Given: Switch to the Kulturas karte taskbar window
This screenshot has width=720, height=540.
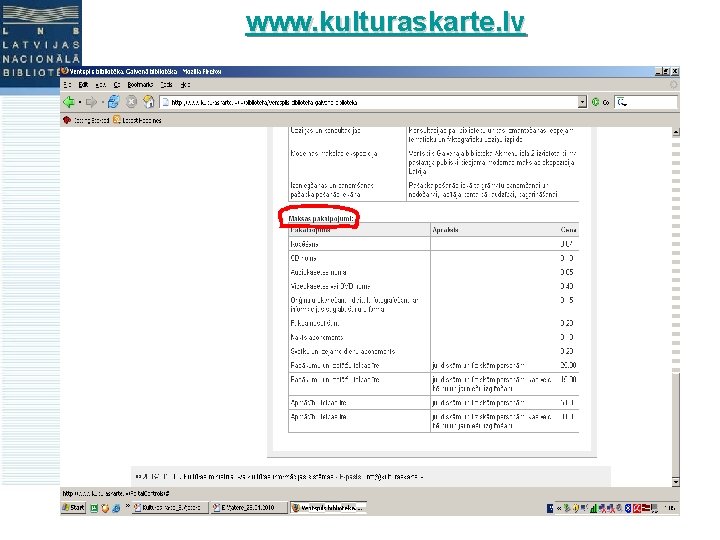Looking at the screenshot, I should point(170,507).
